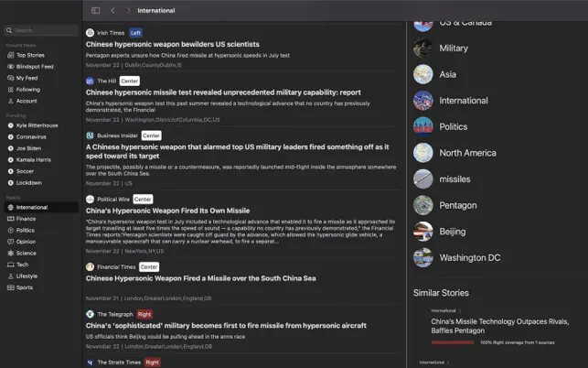
Task: Open the Beijing topic tag
Action: [x=453, y=232]
